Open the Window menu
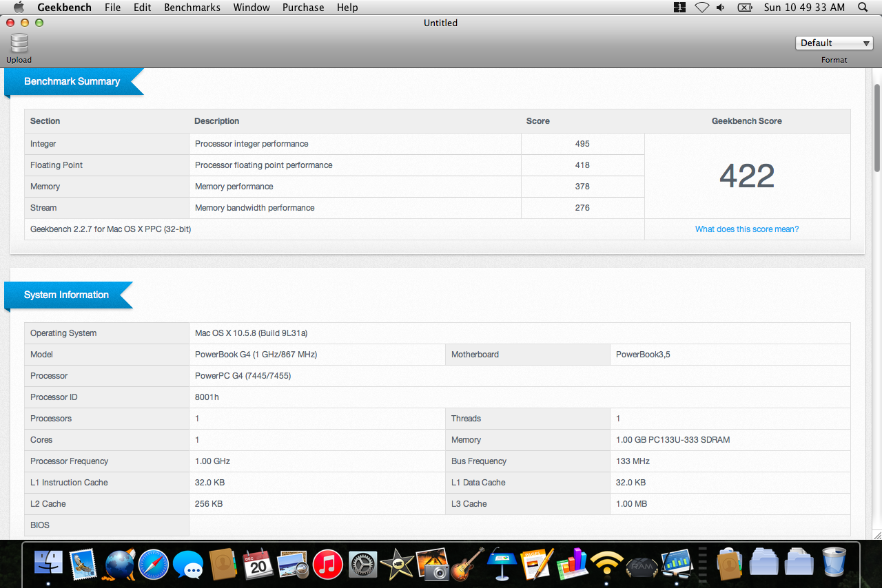The image size is (882, 588). click(x=252, y=7)
